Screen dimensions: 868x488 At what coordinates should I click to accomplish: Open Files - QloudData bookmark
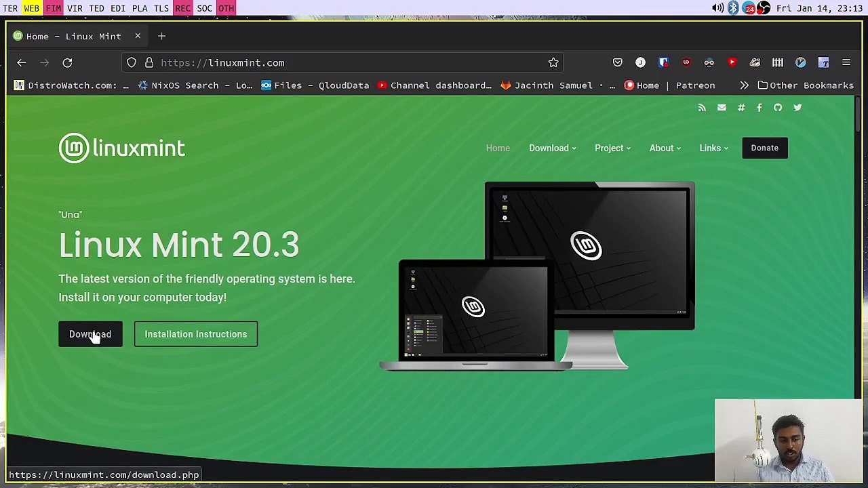pos(315,85)
